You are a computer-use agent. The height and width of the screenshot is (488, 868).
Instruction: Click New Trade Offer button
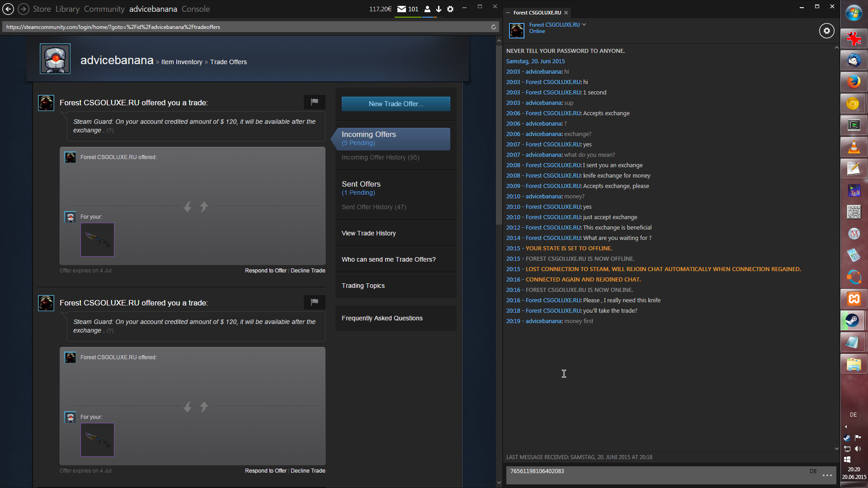click(396, 103)
